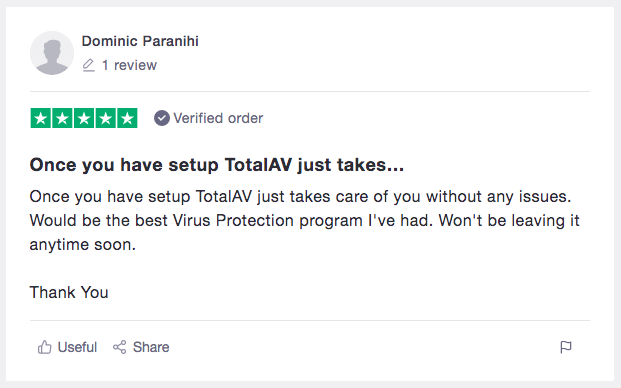Click the 'anytime soon.' line of text

point(83,245)
